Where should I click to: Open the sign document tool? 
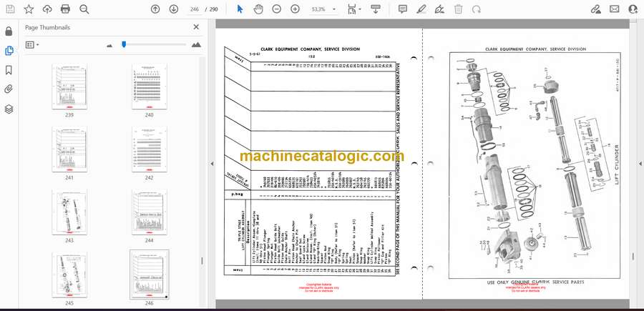[x=439, y=9]
